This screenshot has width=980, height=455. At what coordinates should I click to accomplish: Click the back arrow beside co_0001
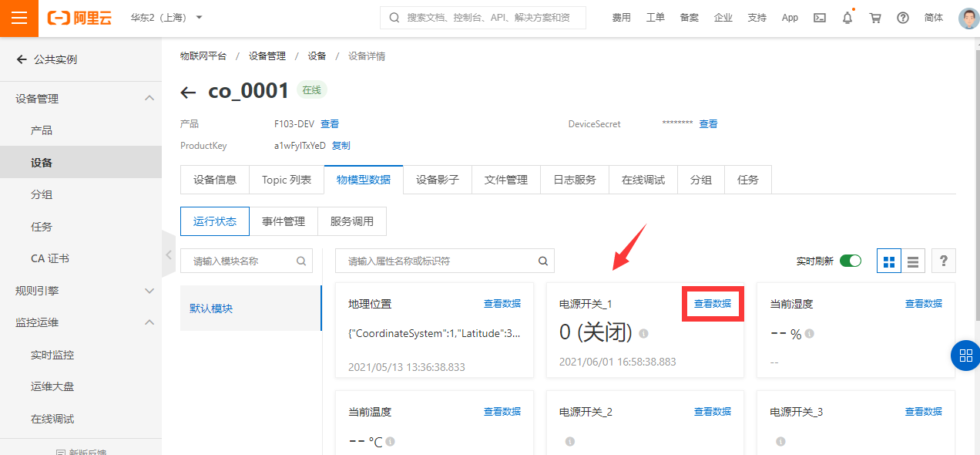[188, 93]
